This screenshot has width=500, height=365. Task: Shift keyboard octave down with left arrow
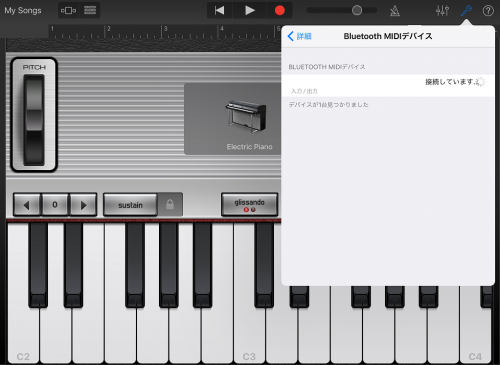[27, 205]
